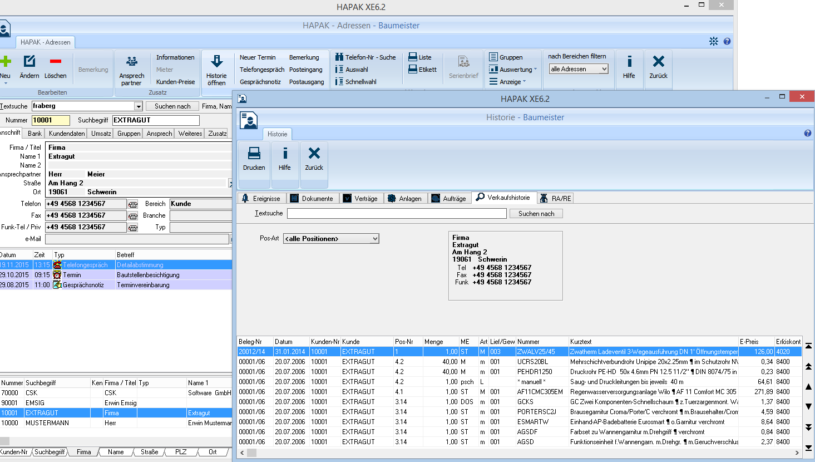The width and height of the screenshot is (815, 462).
Task: Expand the Anzeige dropdown menu
Action: point(507,82)
